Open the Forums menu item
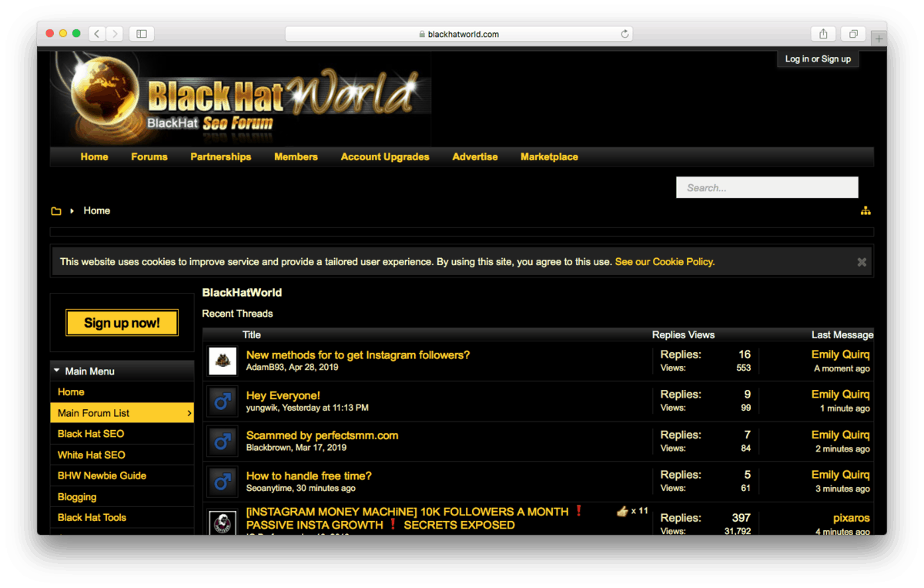This screenshot has width=924, height=588. point(149,156)
